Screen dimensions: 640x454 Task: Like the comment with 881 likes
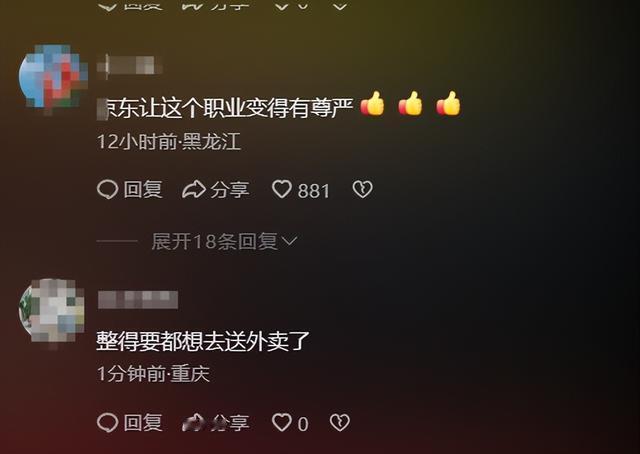point(300,190)
